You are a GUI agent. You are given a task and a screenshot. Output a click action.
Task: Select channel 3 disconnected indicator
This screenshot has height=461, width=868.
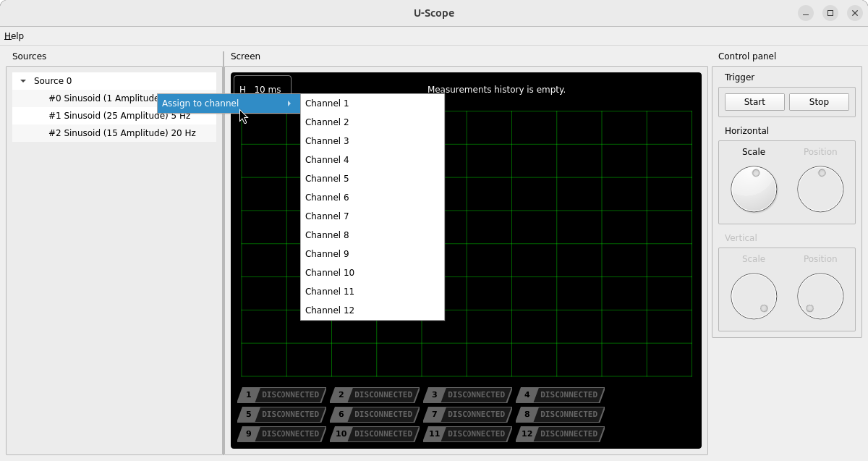point(466,395)
